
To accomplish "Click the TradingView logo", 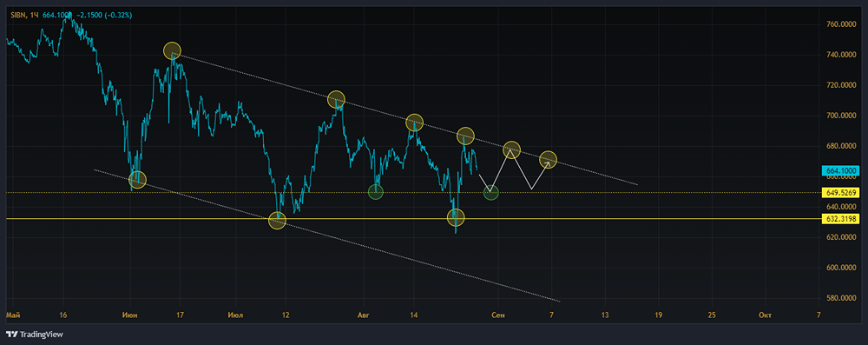I will click(x=35, y=335).
